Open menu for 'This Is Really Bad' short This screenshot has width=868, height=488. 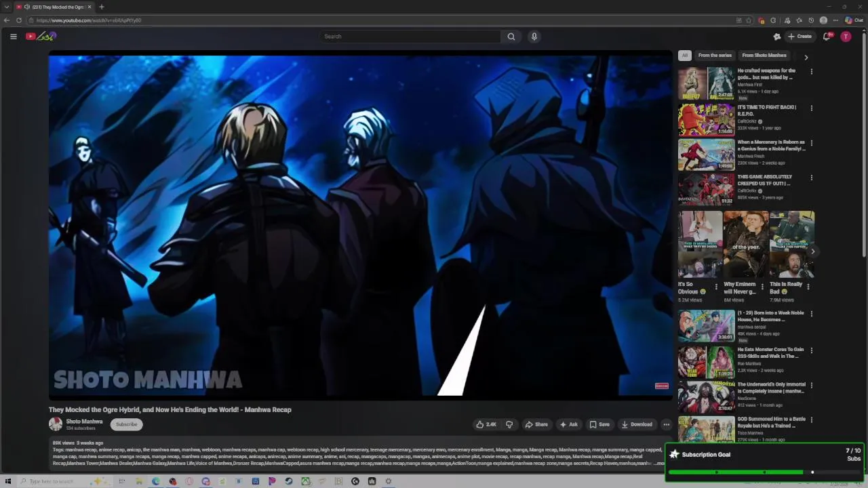[808, 287]
